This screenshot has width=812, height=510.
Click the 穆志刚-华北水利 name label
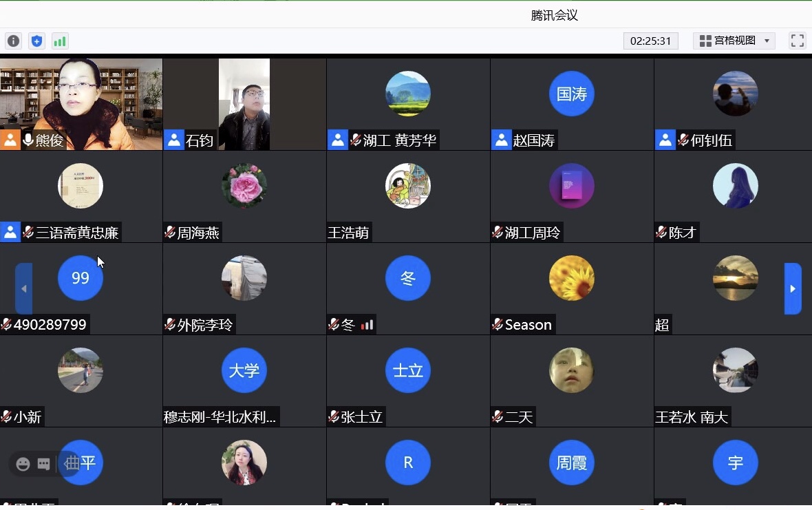pyautogui.click(x=220, y=417)
